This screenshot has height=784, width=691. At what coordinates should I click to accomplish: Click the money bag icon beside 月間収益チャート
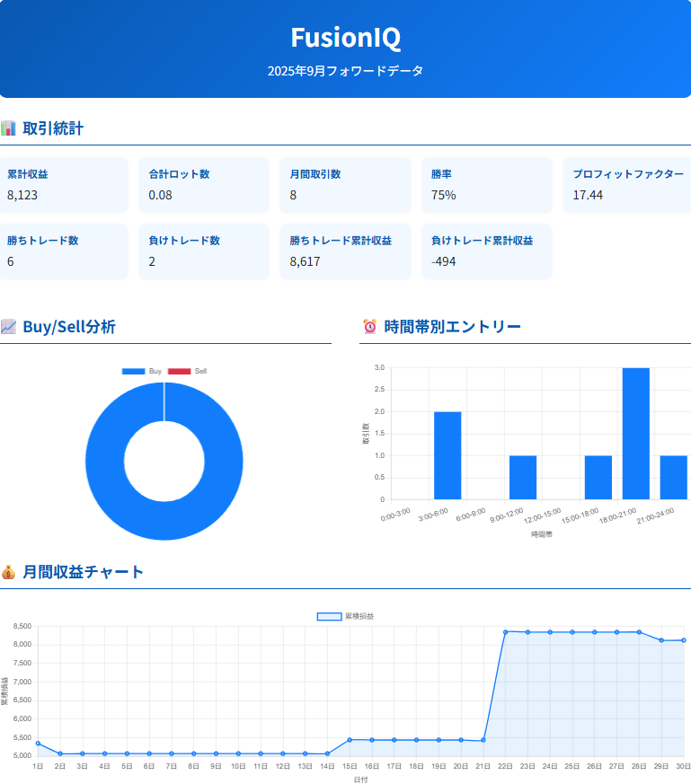coord(8,572)
